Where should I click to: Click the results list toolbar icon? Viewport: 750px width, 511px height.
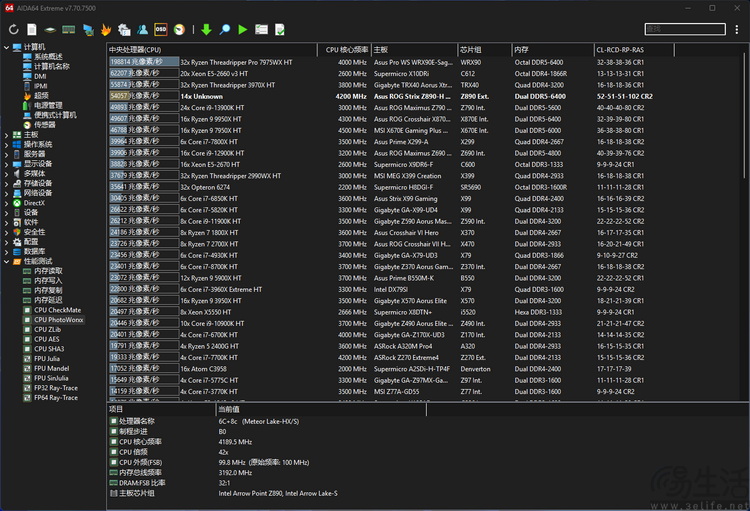point(261,30)
